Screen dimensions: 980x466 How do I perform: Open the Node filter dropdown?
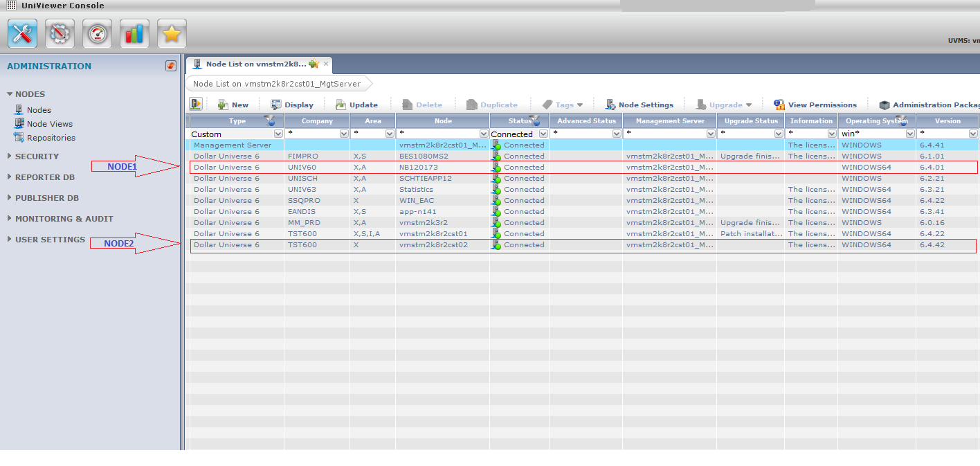(x=484, y=134)
